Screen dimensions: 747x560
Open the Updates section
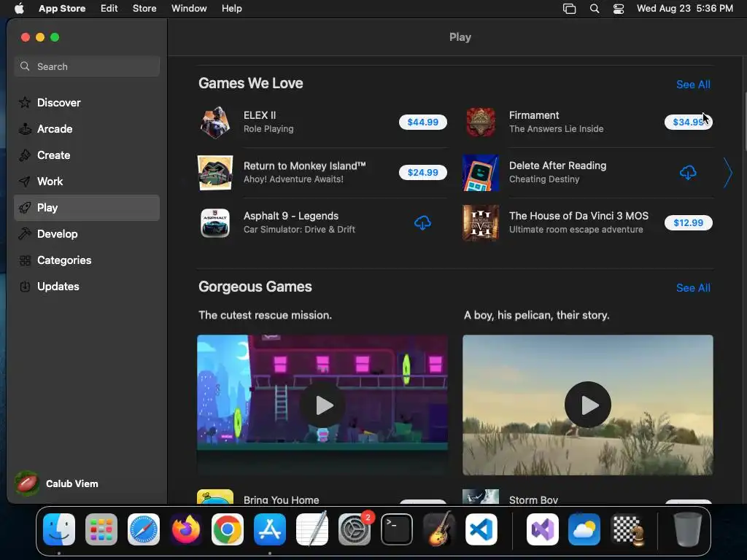coord(87,286)
